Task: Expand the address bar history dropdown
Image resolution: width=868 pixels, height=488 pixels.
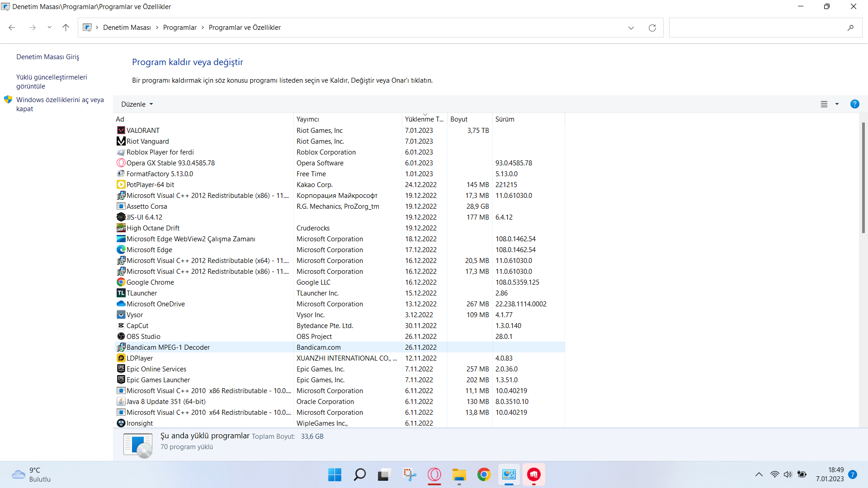Action: (x=631, y=28)
